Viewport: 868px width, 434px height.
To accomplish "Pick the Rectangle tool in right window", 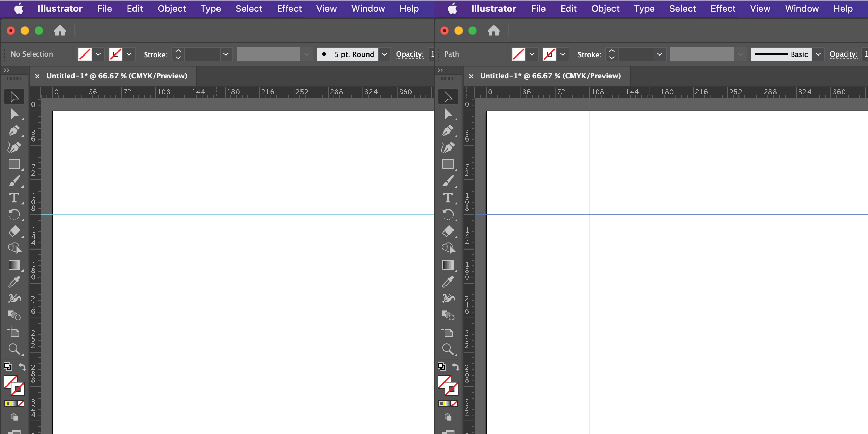I will pyautogui.click(x=448, y=164).
